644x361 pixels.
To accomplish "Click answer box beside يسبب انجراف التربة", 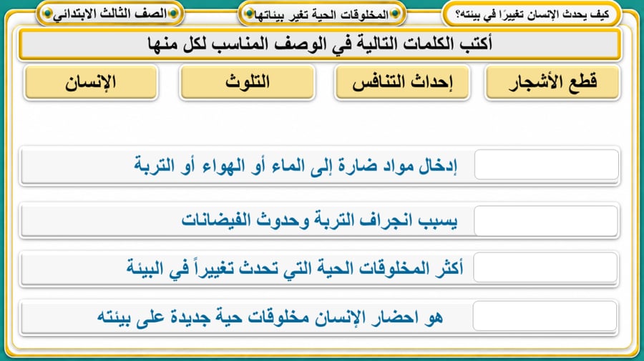I will [x=546, y=221].
